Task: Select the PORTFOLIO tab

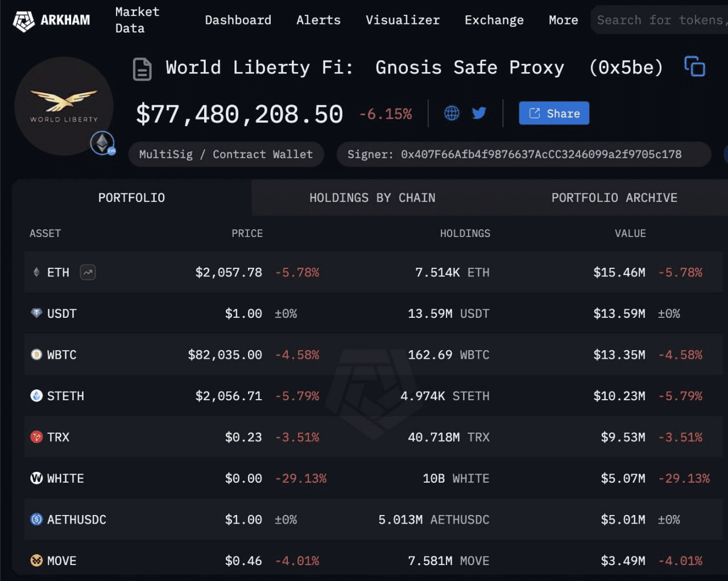Action: [x=131, y=198]
